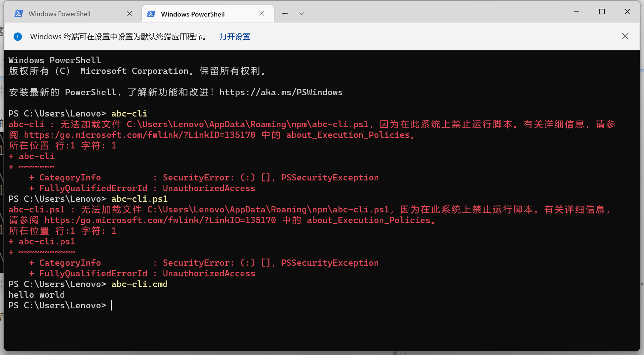Viewport: 644px width, 355px height.
Task: Click the first 'abc-cli' typed command
Action: click(129, 114)
